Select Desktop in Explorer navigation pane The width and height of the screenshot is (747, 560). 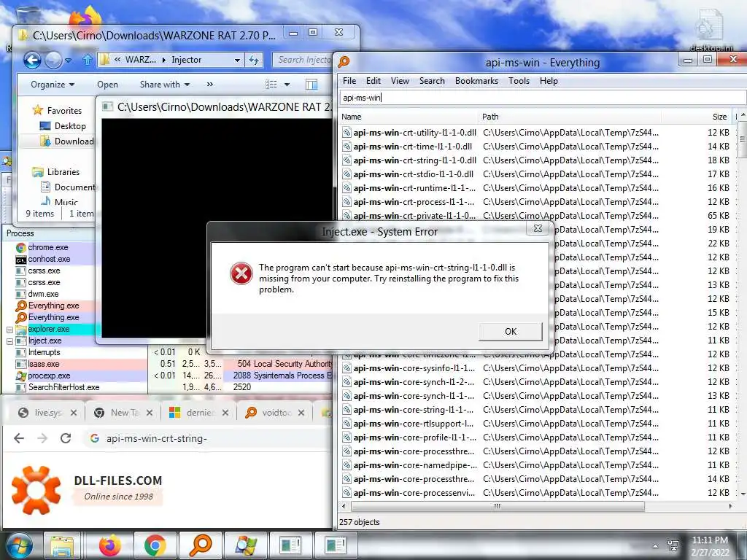[63, 126]
